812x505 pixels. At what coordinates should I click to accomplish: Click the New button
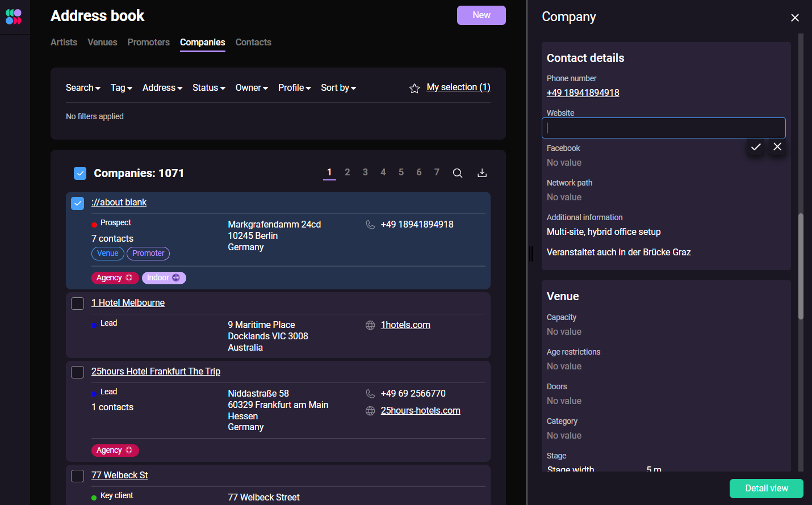click(x=482, y=15)
